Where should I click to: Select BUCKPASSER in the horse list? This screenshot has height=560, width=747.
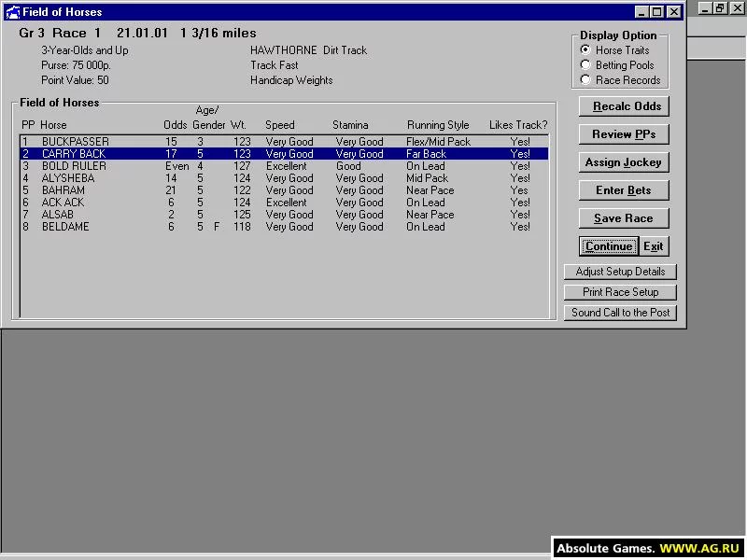(285, 142)
